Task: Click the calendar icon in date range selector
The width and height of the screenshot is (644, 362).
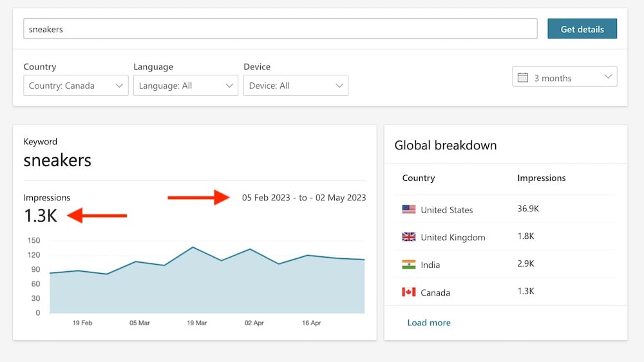Action: pyautogui.click(x=524, y=77)
